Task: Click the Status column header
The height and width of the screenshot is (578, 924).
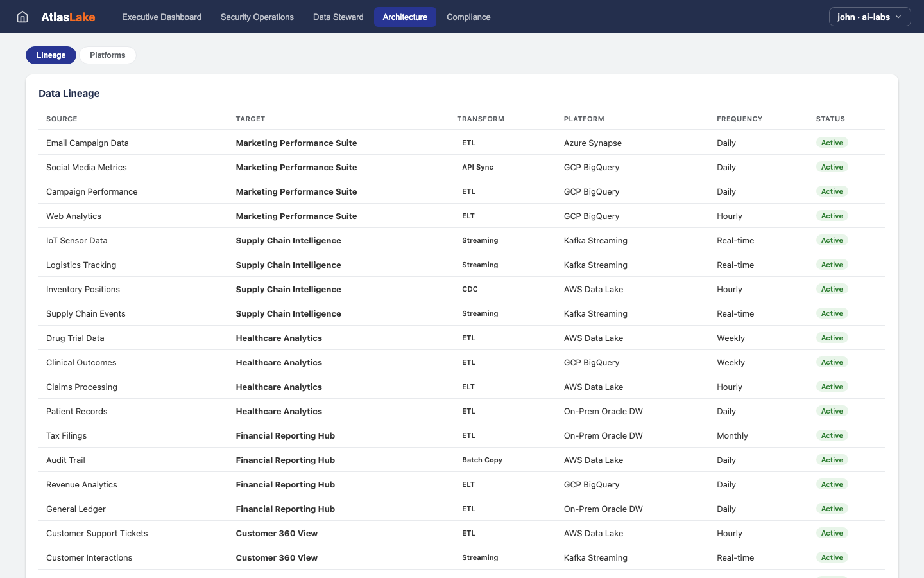Action: point(830,119)
